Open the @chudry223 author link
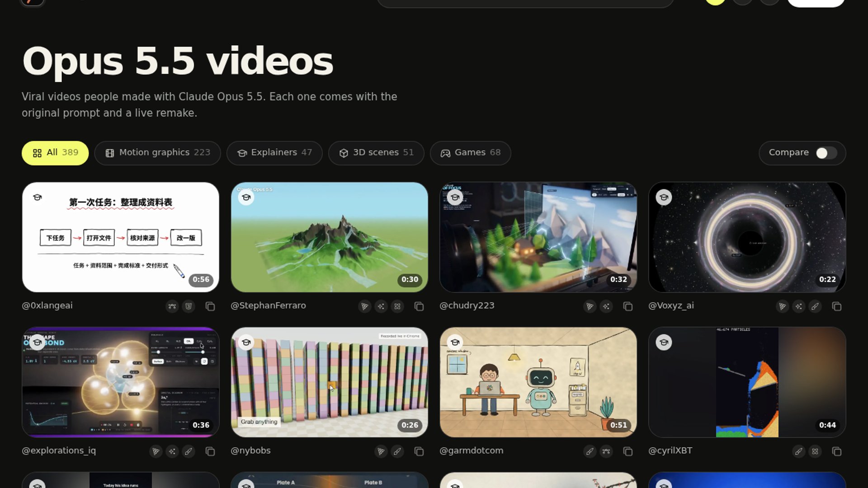The height and width of the screenshot is (488, 868). point(467,305)
